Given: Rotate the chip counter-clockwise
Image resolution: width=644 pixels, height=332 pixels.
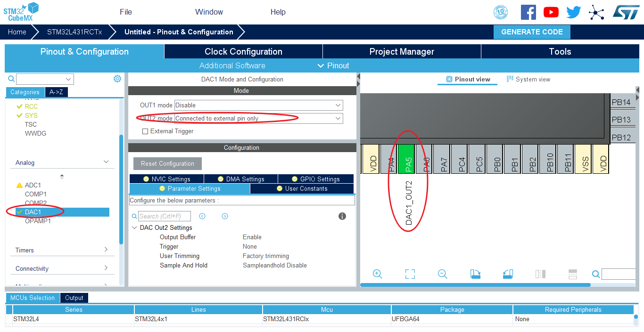Looking at the screenshot, I should point(508,274).
